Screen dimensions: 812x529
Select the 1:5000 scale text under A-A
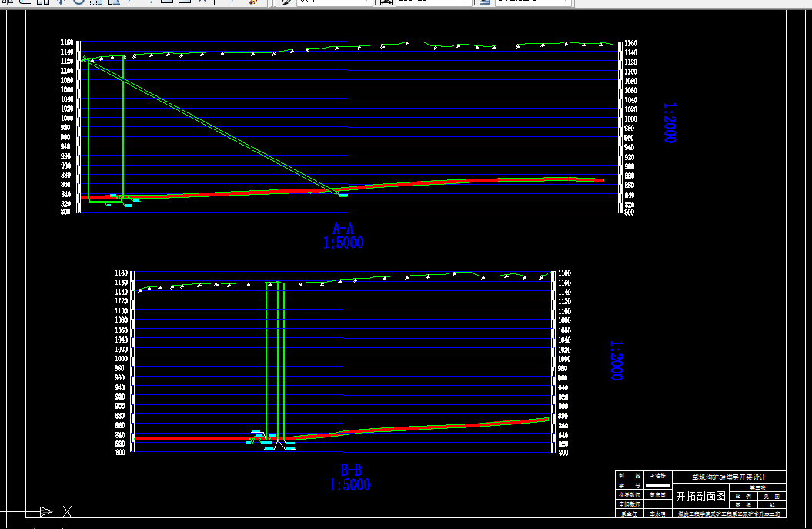tap(343, 243)
